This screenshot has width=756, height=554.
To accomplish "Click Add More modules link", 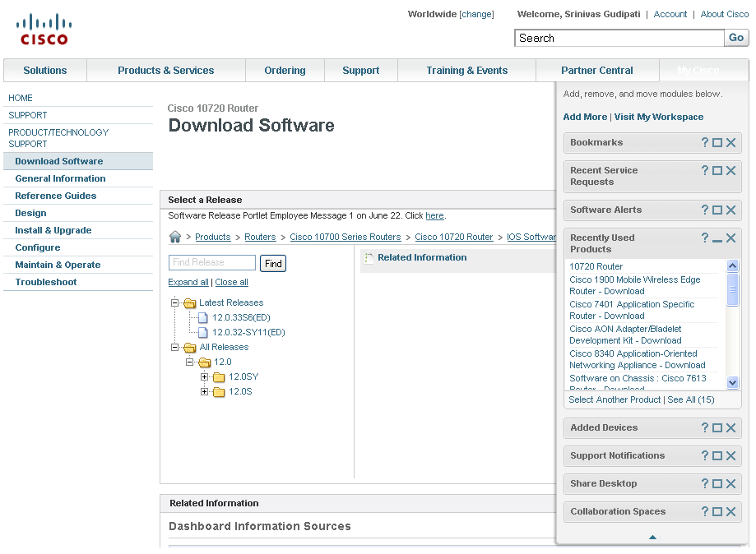I will 585,117.
